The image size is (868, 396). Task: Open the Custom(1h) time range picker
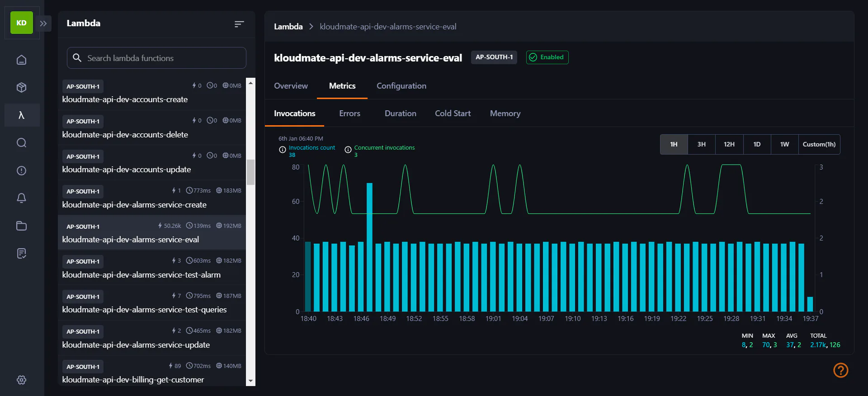(819, 144)
